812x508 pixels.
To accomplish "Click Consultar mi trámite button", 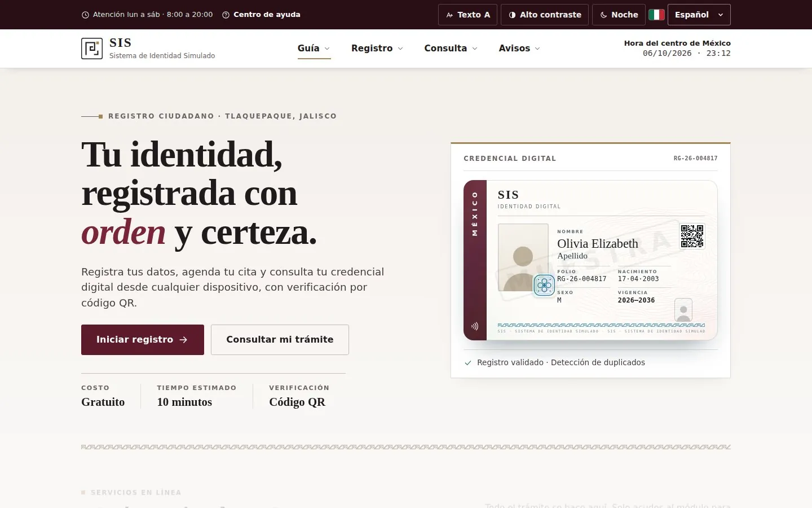I will [x=280, y=340].
